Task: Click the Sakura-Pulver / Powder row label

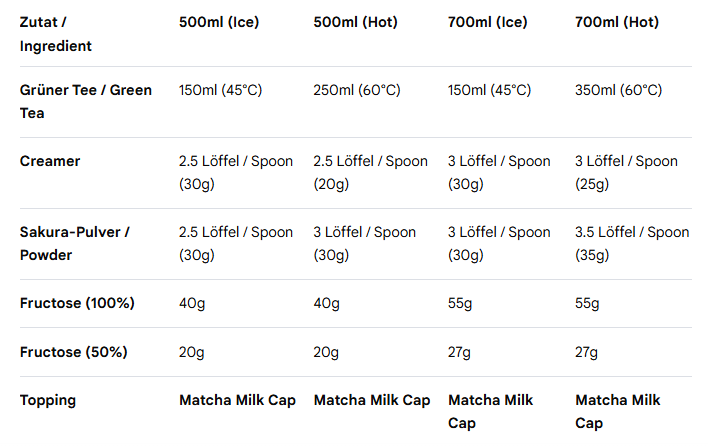Action: (x=75, y=243)
